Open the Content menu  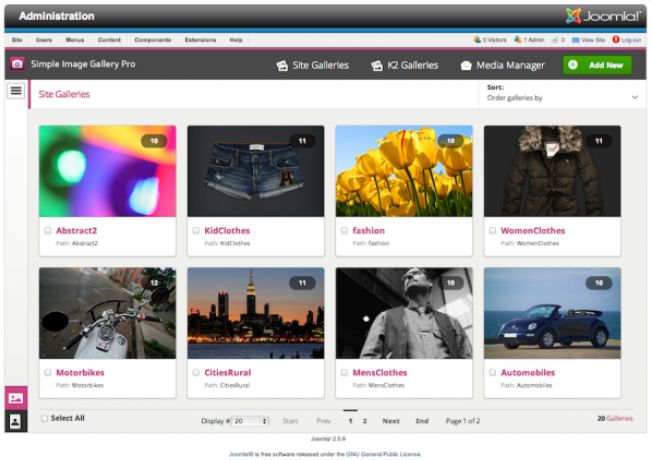pos(109,40)
